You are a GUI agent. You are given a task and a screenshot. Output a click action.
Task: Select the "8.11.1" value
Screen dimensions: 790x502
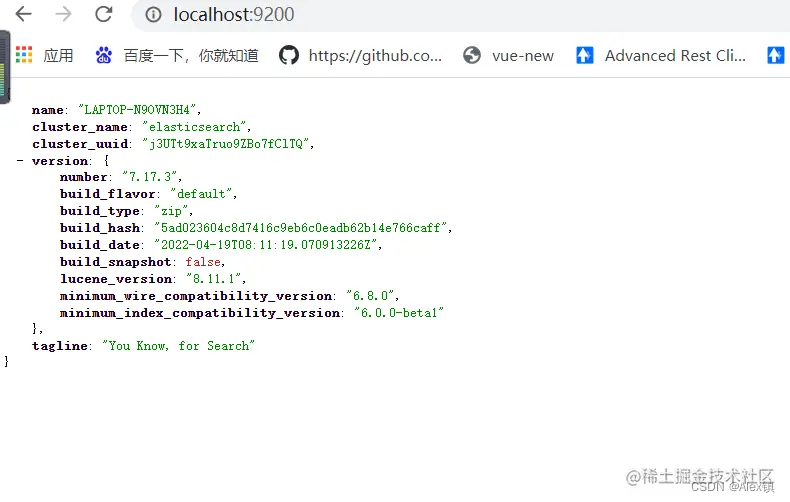(x=214, y=279)
